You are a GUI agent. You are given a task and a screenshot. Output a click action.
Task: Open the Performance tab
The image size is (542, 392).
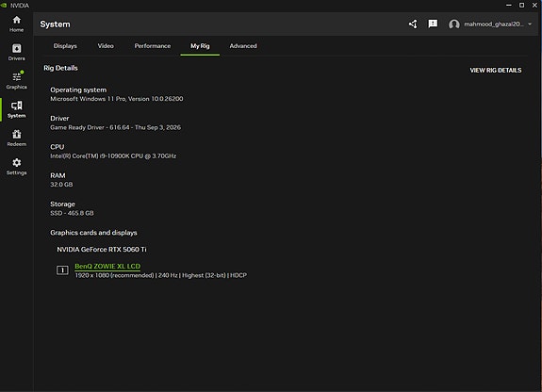(153, 46)
